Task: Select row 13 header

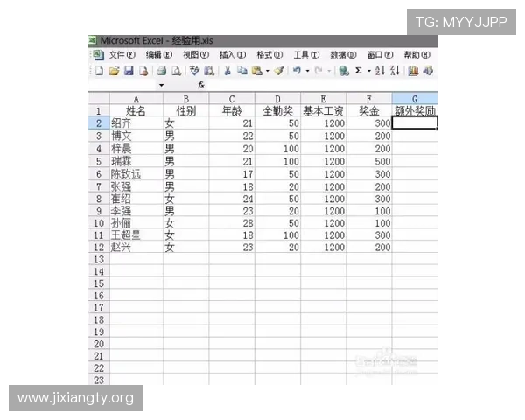Action: 99,259
